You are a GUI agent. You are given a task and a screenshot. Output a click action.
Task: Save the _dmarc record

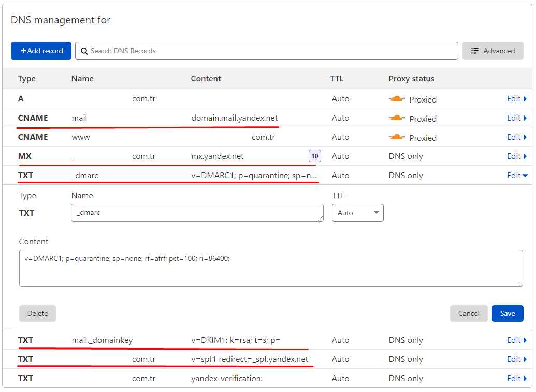tap(508, 313)
